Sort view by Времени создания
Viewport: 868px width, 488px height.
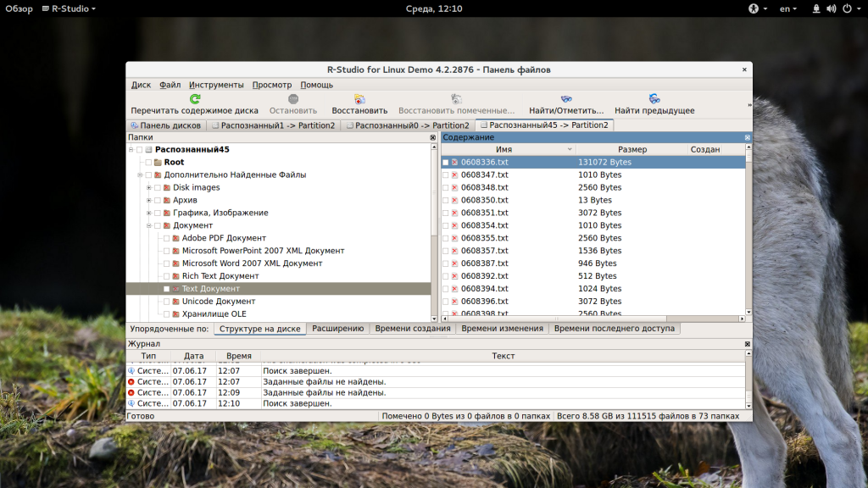point(412,329)
